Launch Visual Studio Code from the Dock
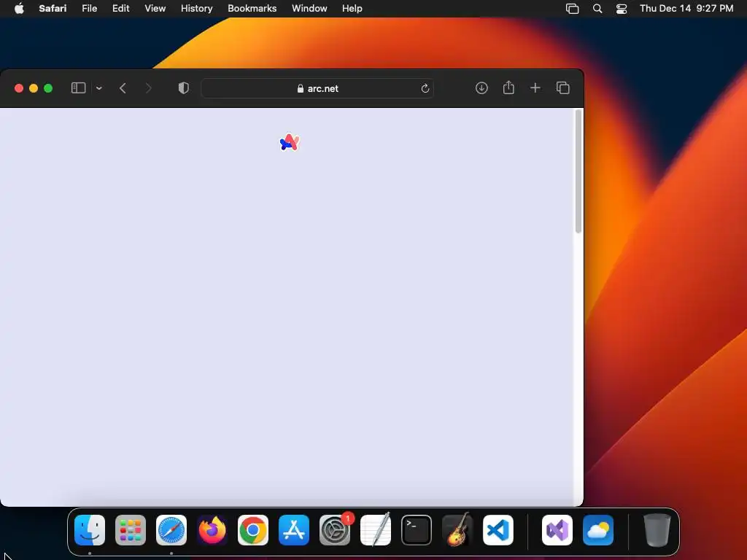The height and width of the screenshot is (560, 747). (x=498, y=530)
